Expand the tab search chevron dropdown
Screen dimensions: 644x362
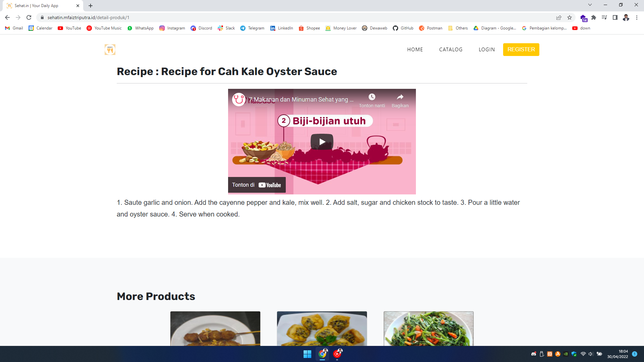tap(590, 5)
